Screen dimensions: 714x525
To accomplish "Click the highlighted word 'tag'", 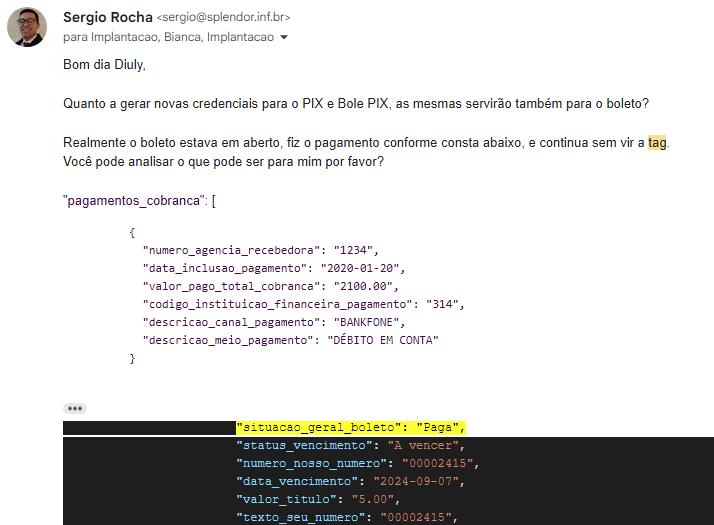I will (657, 143).
